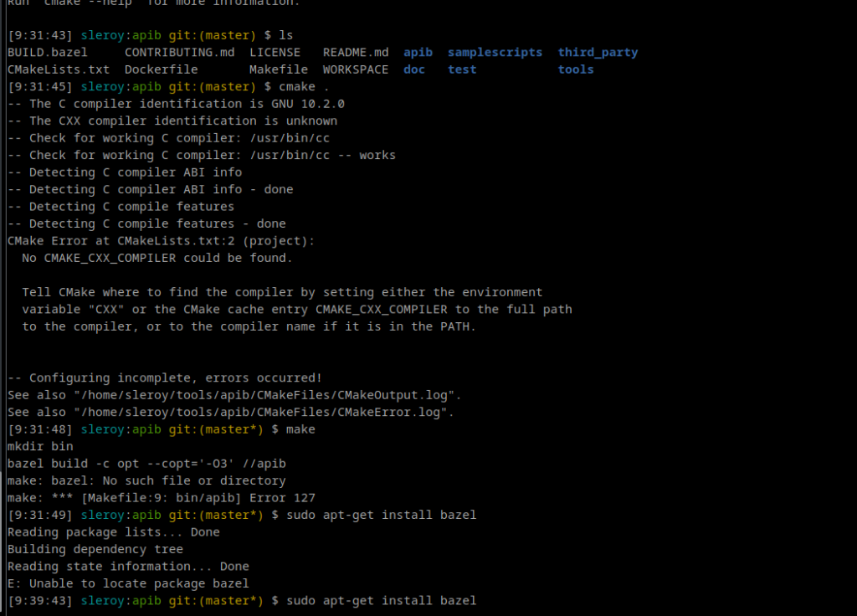Image resolution: width=857 pixels, height=616 pixels.
Task: Select the blue samplescripts directory name
Action: (x=495, y=53)
